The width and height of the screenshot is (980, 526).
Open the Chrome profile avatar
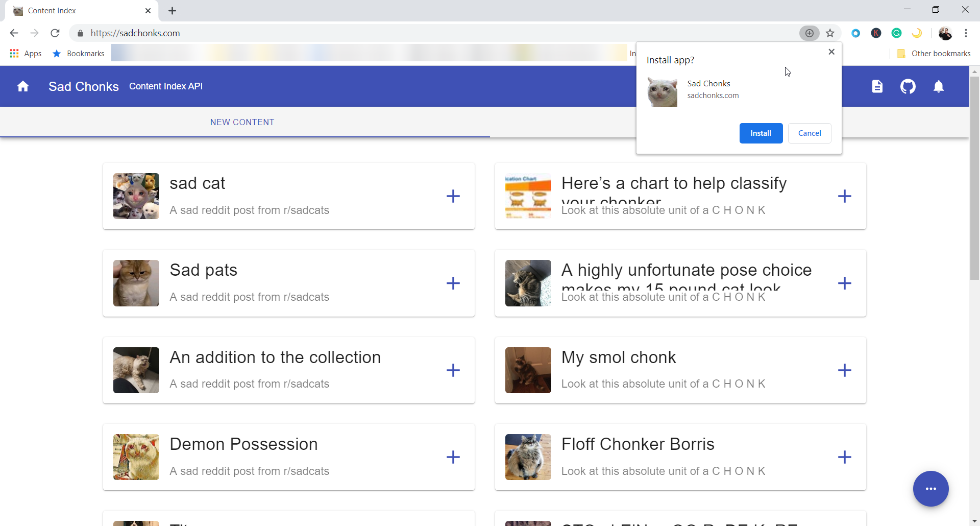point(945,33)
